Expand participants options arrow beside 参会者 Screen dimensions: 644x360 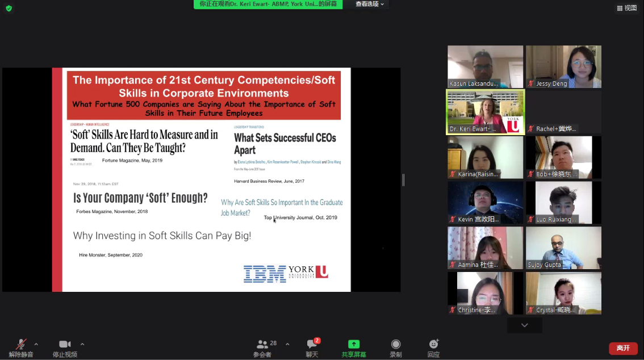pyautogui.click(x=287, y=345)
